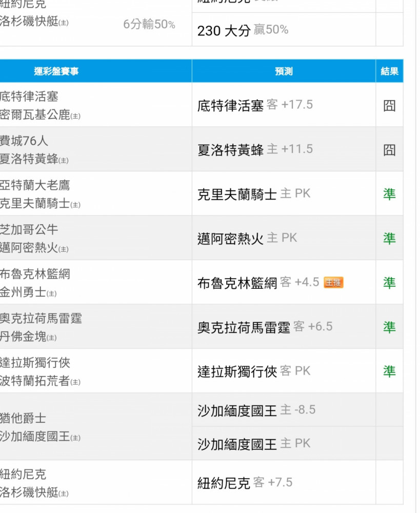Select the prediction 邁阿密熱火 主 PK
Image resolution: width=420 pixels, height=513 pixels.
click(247, 238)
